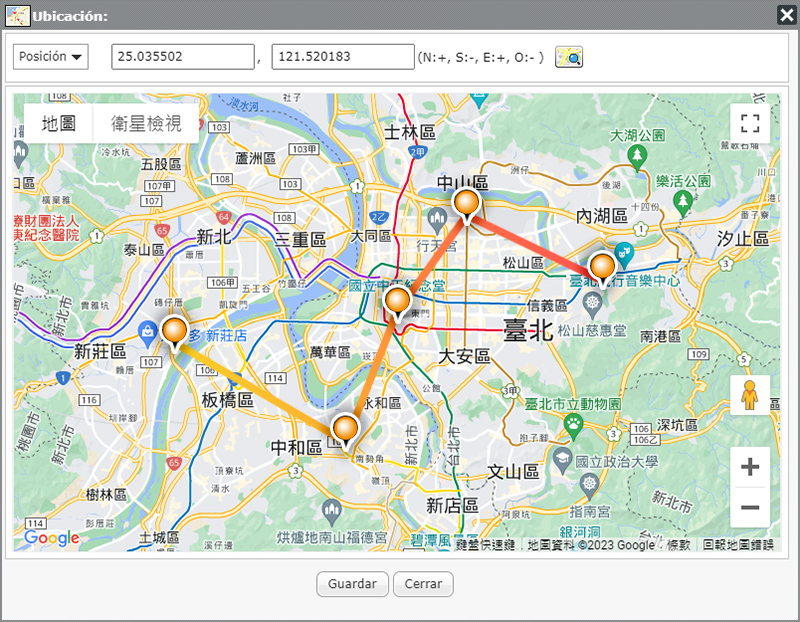
Task: Close the Ubicación dialog
Action: [786, 15]
